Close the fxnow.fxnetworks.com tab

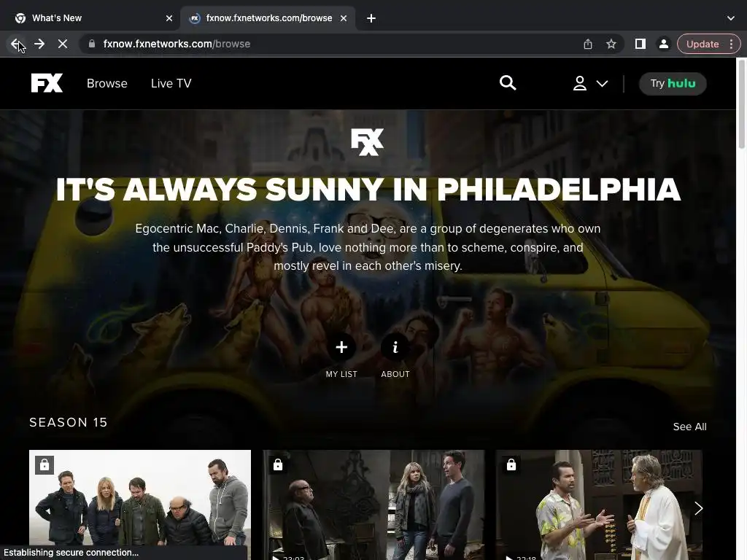click(x=344, y=18)
